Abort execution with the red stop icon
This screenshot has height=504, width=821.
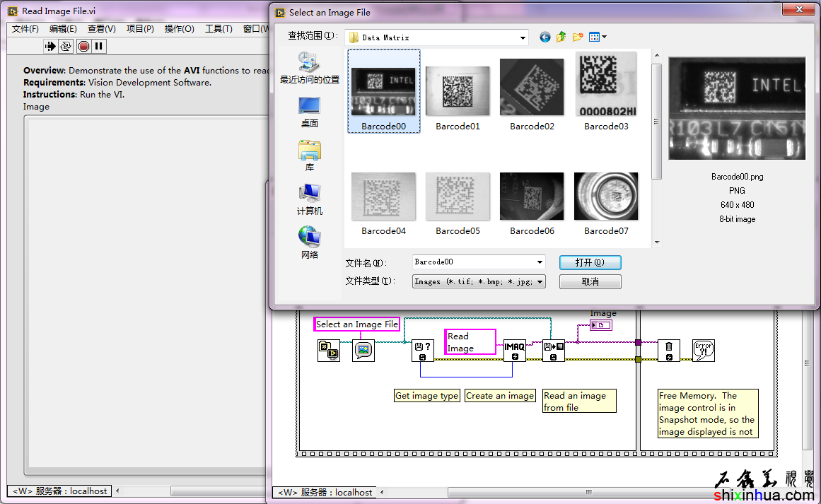pyautogui.click(x=83, y=47)
